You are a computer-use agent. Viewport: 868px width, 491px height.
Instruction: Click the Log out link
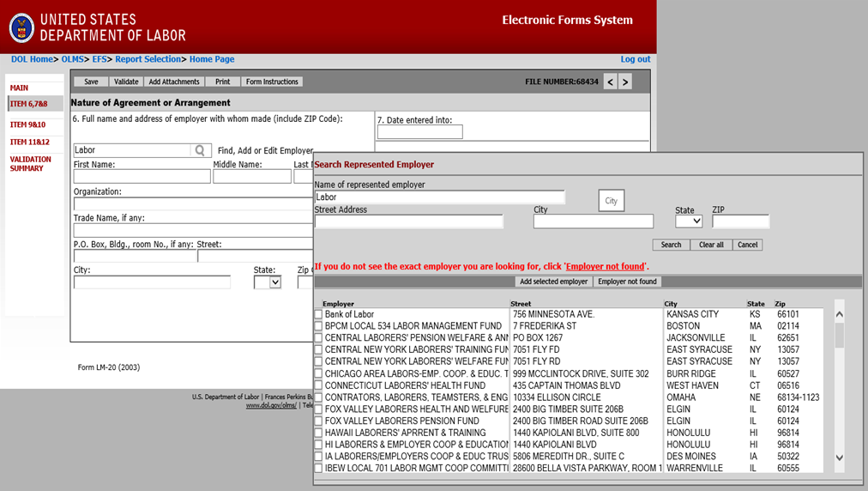[x=636, y=59]
